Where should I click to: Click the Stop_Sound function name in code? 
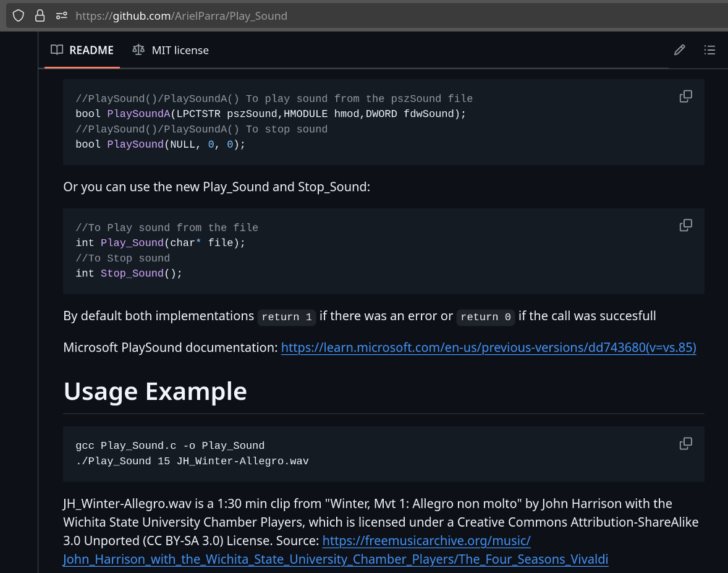[x=132, y=273]
